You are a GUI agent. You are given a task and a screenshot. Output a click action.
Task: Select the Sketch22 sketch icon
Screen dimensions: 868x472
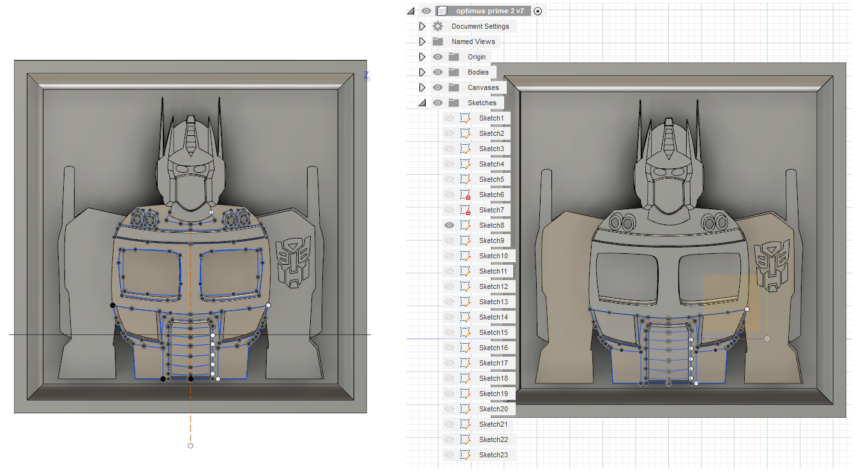click(465, 439)
